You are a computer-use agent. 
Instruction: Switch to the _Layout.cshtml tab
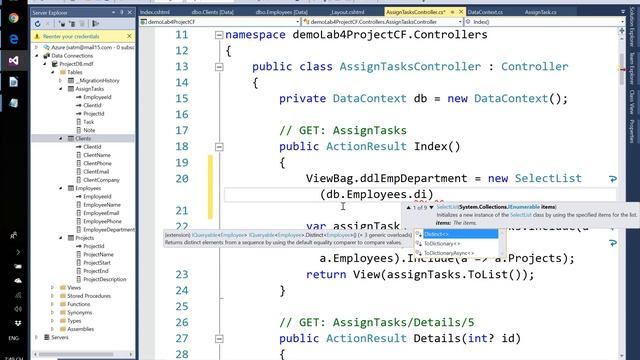pos(347,12)
